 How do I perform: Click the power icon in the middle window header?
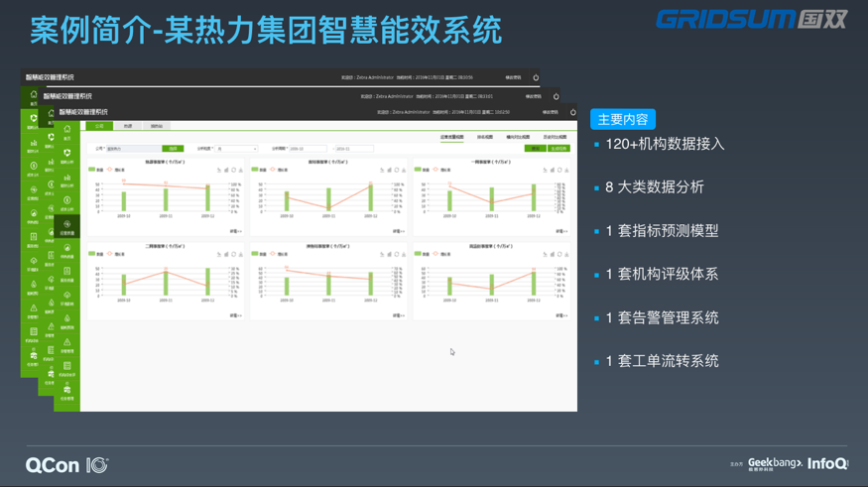click(556, 96)
